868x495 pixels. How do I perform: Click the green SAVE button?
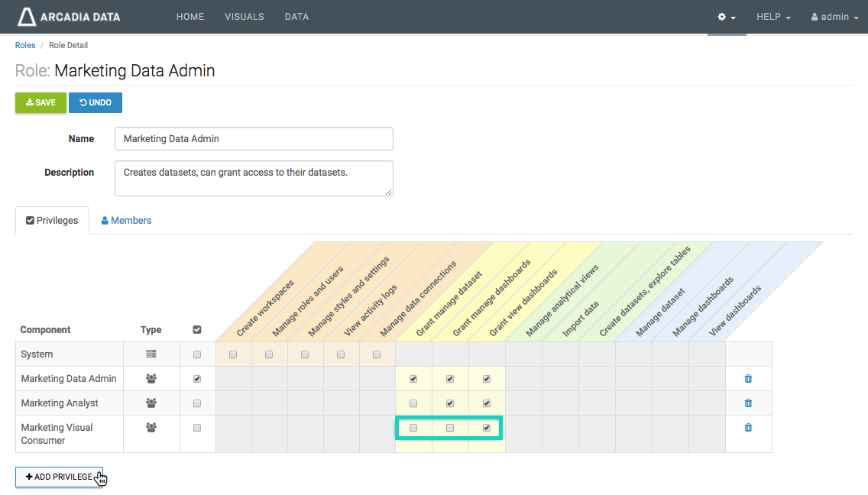[40, 103]
